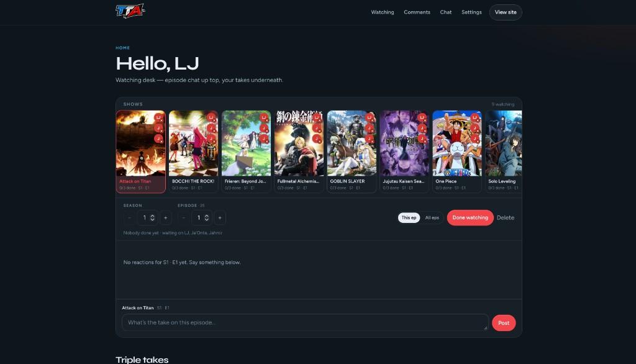Open the Comments nav item
The width and height of the screenshot is (636, 364).
click(417, 12)
